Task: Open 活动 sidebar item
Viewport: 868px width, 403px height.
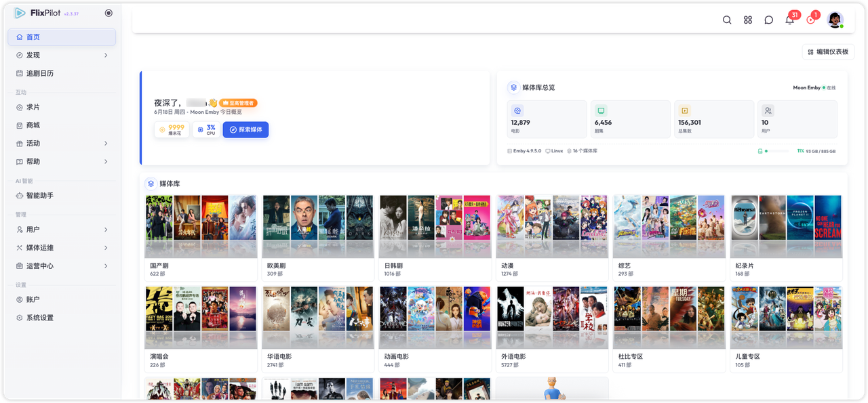Action: (62, 144)
